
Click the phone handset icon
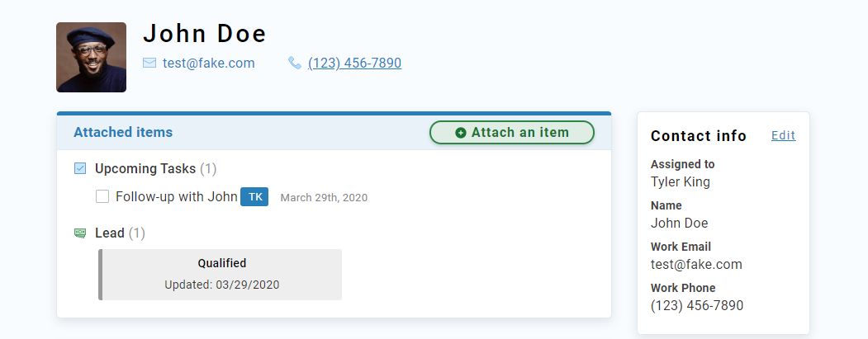[295, 63]
